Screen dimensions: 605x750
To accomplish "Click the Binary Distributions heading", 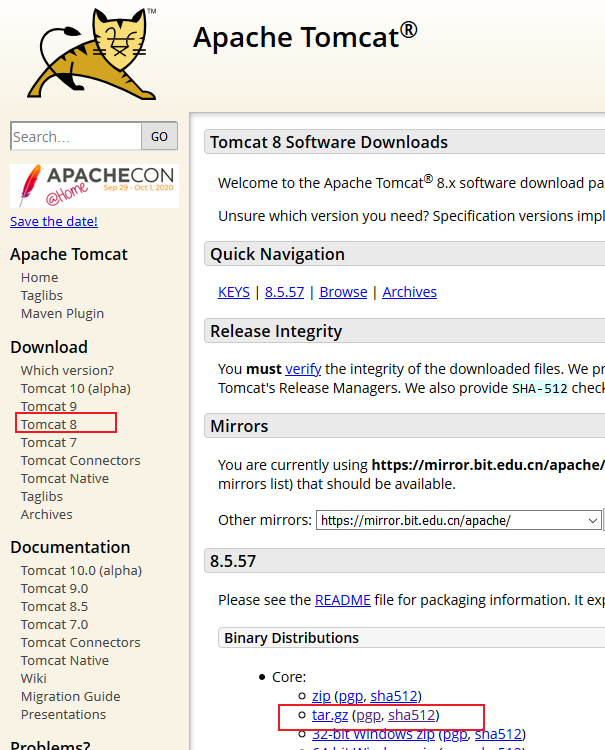I will click(291, 638).
